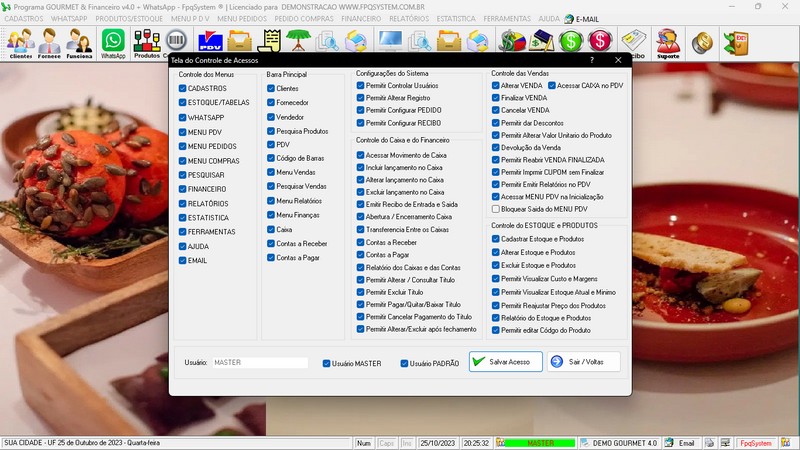Toggle the Usuário PADRÃO checkbox
This screenshot has height=450, width=800.
click(x=404, y=363)
